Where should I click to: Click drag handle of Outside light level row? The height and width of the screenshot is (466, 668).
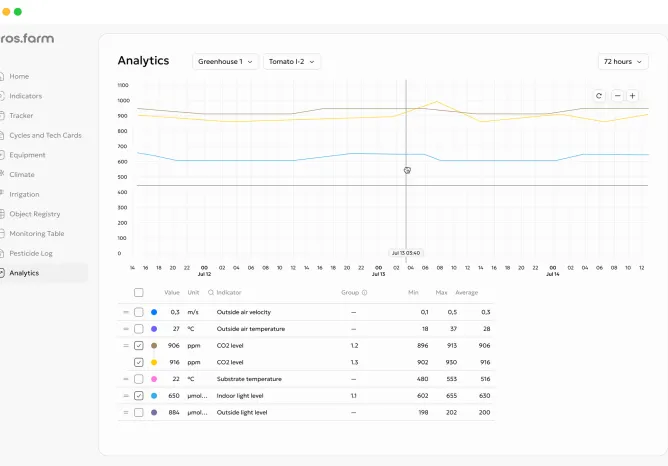click(x=126, y=412)
